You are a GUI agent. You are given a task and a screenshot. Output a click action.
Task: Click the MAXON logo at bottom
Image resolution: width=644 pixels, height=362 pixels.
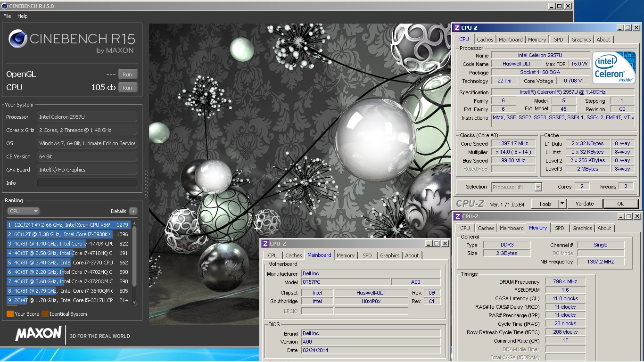tap(38, 334)
